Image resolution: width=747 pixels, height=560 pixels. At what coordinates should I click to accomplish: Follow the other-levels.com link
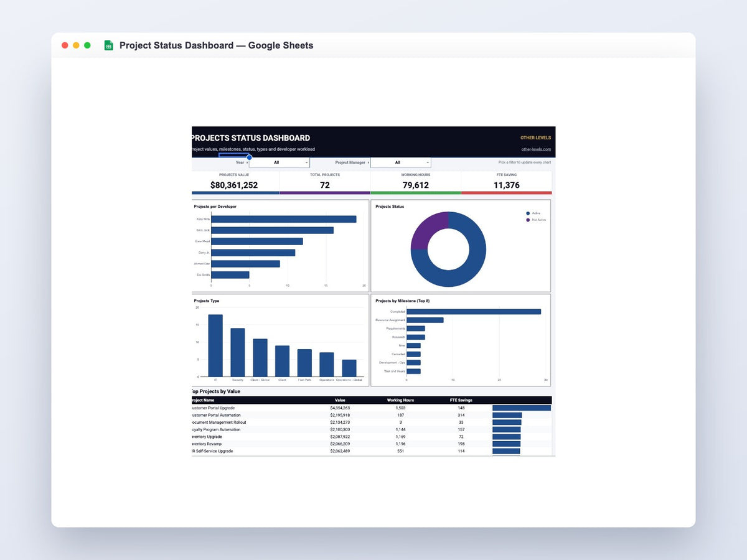pos(536,149)
